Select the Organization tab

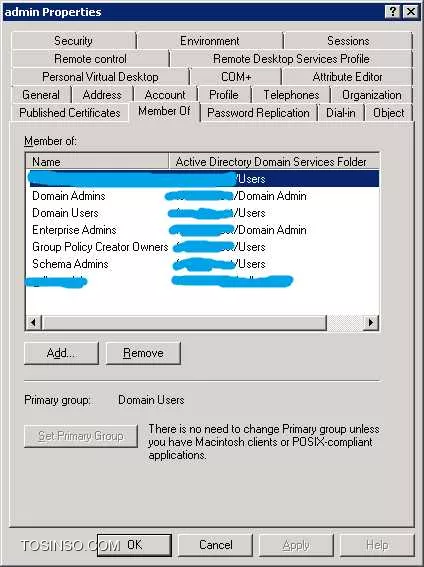click(x=372, y=95)
